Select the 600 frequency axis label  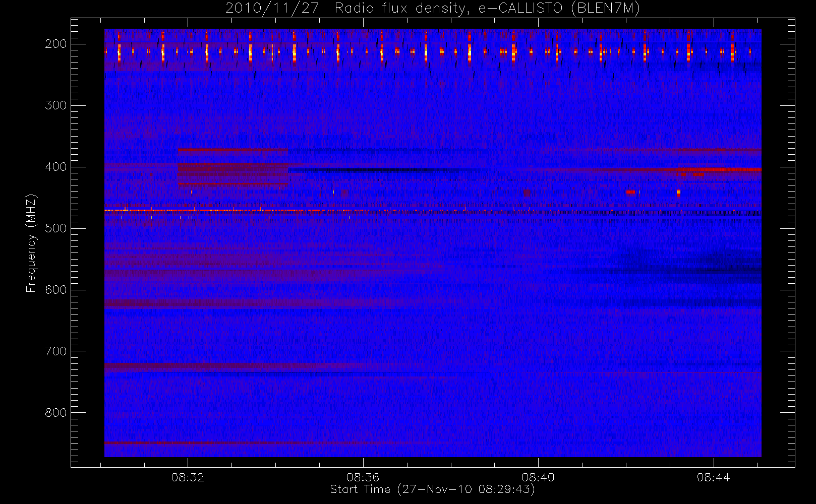pyautogui.click(x=55, y=290)
